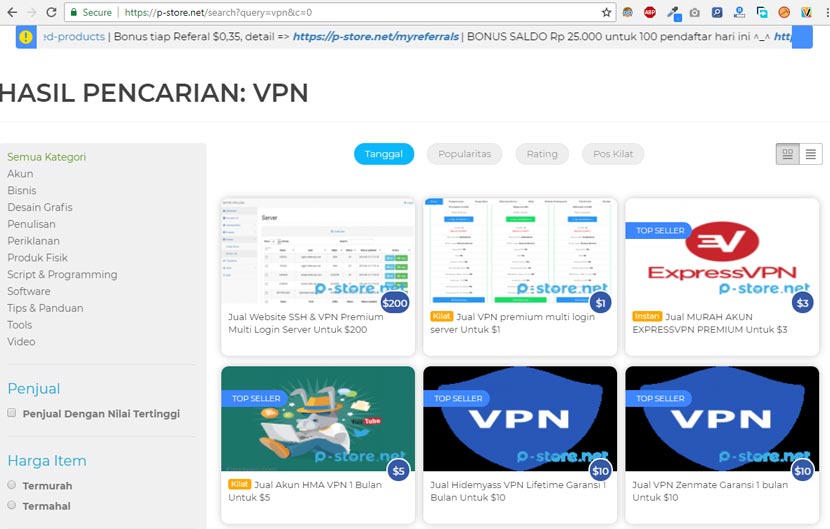Switch to grid view layout
The height and width of the screenshot is (529, 830).
[788, 154]
